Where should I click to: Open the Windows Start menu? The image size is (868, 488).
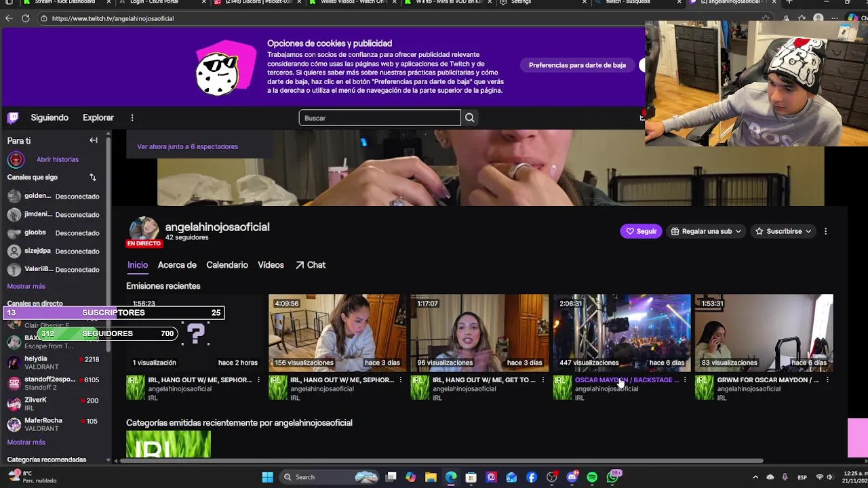click(x=267, y=477)
